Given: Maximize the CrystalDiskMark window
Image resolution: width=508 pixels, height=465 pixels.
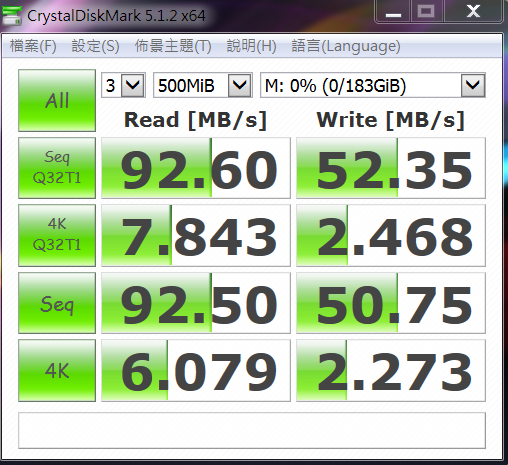Looking at the screenshot, I should (426, 11).
